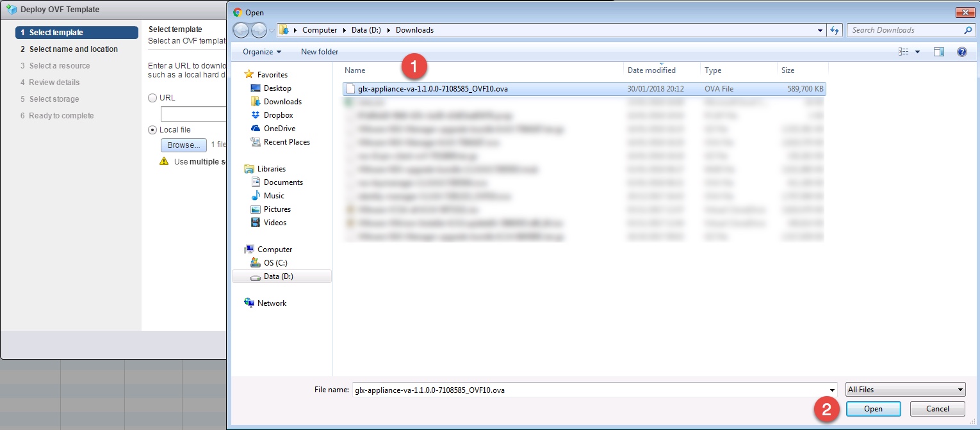Select the Local file radio button

click(153, 129)
